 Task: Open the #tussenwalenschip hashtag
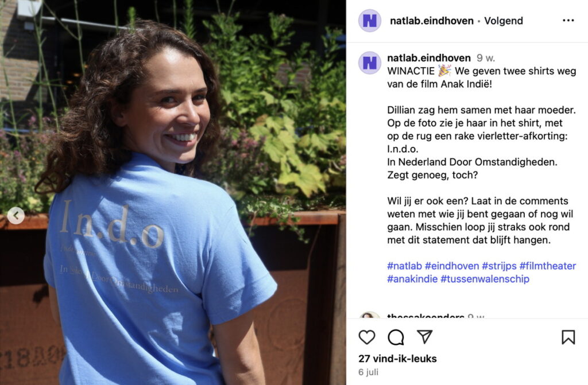[x=485, y=279]
